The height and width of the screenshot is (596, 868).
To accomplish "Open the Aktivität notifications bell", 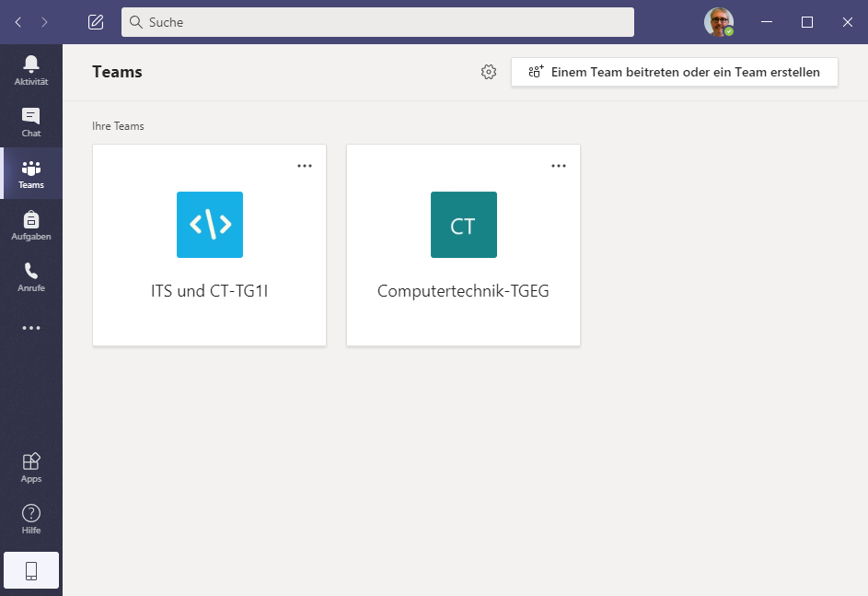I will pos(31,69).
